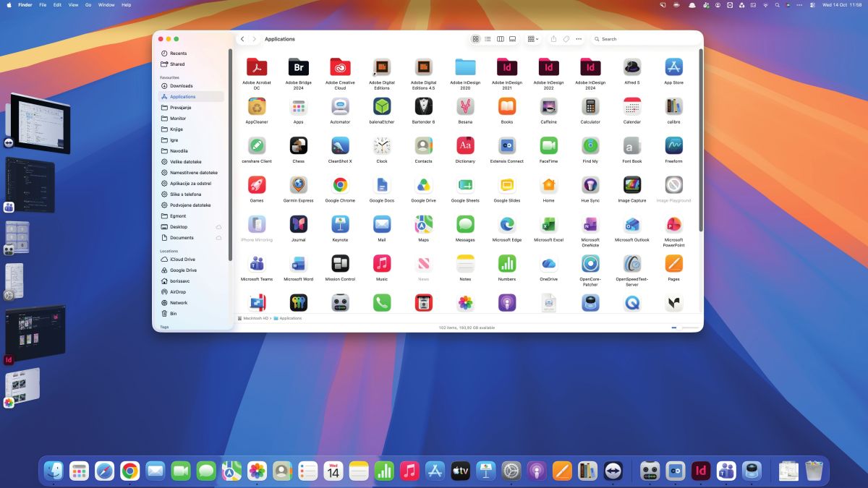Image resolution: width=868 pixels, height=488 pixels.
Task: Open the Edit menu
Action: [x=57, y=4]
